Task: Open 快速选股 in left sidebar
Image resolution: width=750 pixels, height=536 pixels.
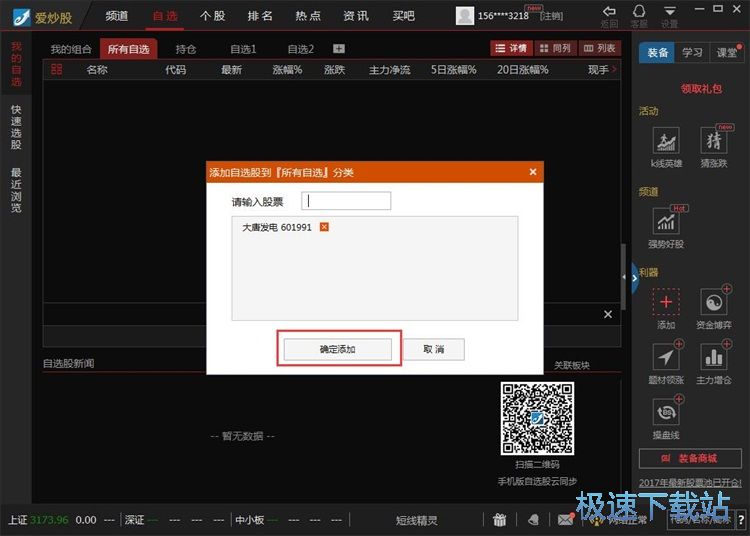Action: [x=16, y=127]
